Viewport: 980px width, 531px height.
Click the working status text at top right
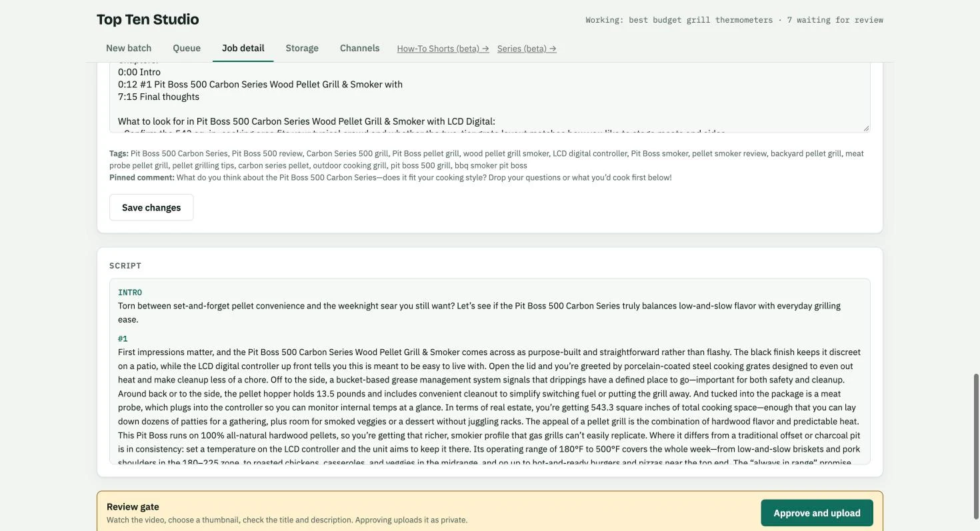tap(735, 20)
